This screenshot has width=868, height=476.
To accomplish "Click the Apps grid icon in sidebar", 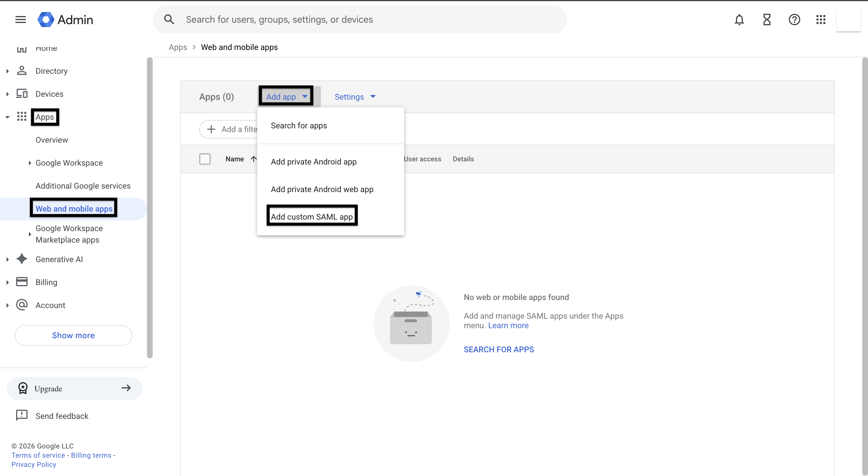I will pyautogui.click(x=22, y=117).
